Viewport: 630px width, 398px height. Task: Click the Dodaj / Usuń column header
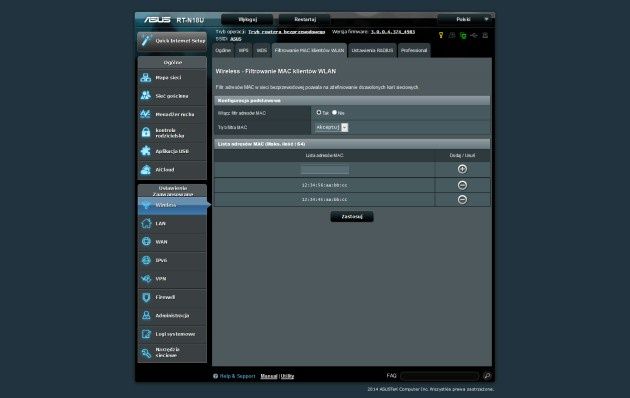462,155
